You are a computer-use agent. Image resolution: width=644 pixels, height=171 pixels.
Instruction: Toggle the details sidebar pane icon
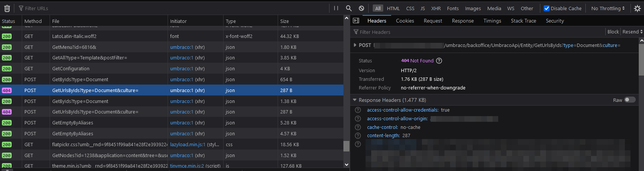(356, 21)
